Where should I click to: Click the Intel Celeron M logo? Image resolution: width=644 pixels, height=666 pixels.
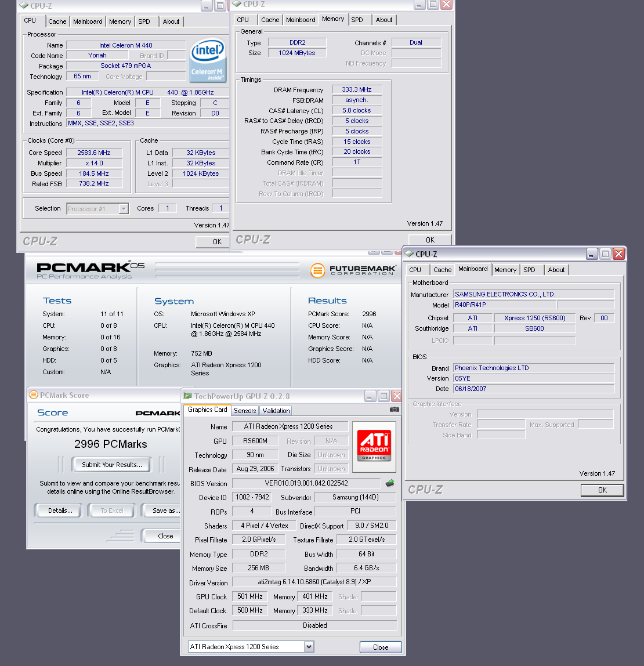(x=208, y=60)
